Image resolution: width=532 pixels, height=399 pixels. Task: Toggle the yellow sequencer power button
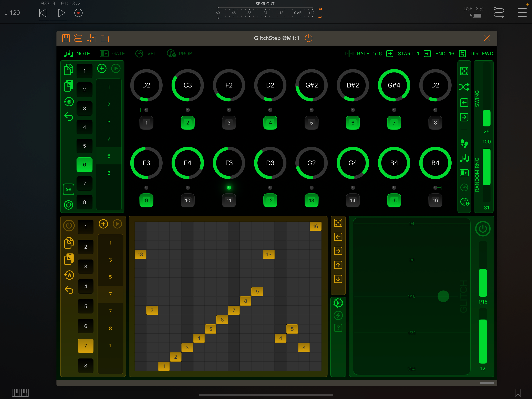tap(69, 225)
